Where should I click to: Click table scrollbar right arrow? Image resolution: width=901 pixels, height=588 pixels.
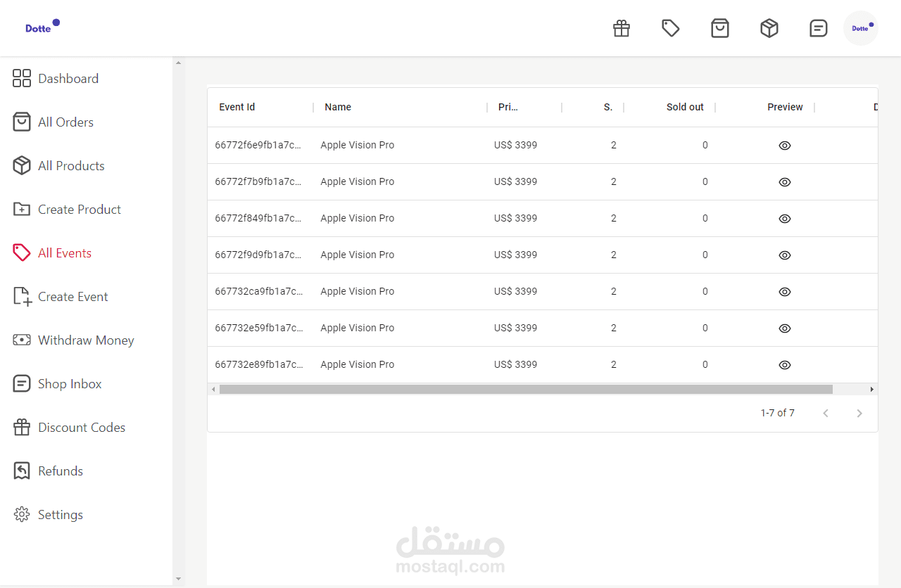872,389
